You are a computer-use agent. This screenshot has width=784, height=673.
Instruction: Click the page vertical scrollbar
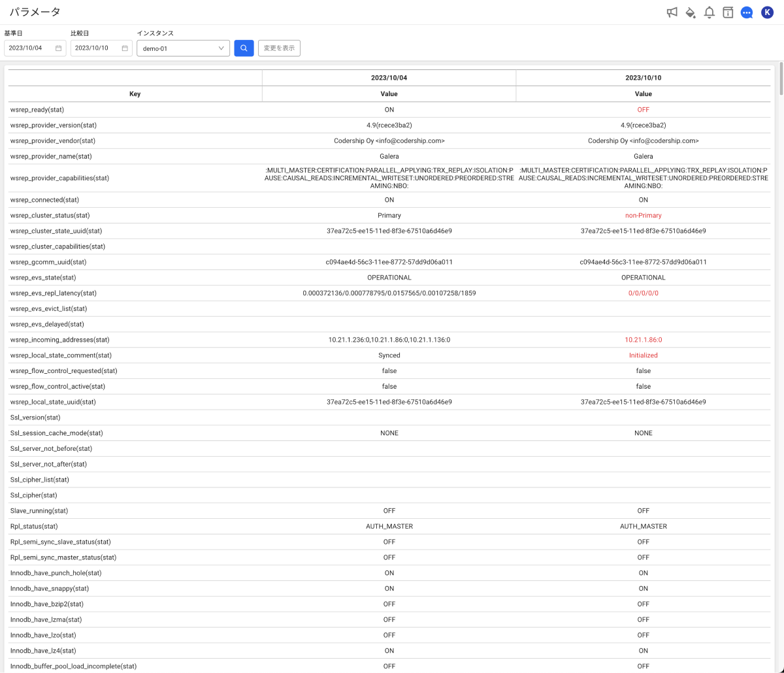coord(781,78)
